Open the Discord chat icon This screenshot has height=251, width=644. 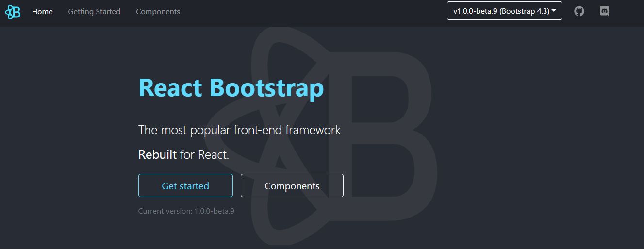click(x=604, y=11)
